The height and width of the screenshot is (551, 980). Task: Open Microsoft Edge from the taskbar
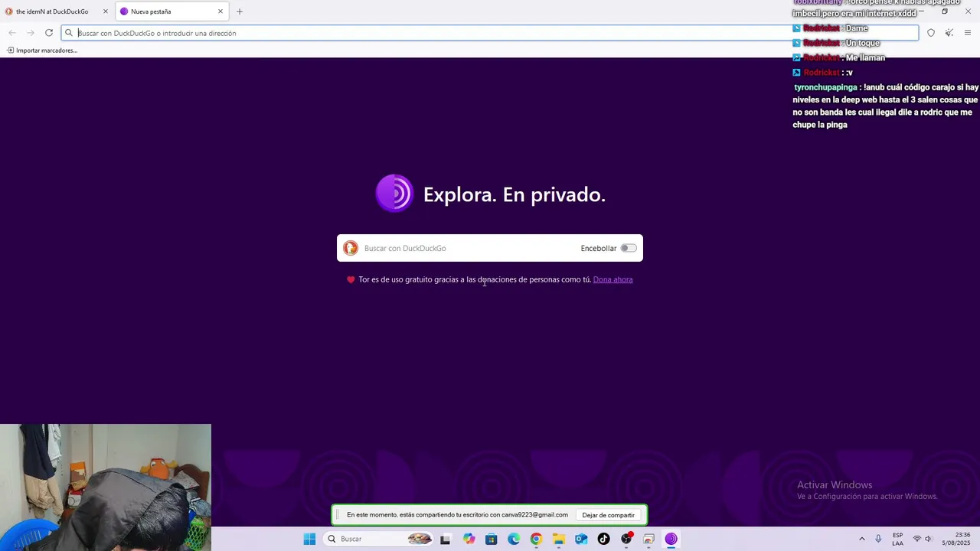click(x=514, y=539)
